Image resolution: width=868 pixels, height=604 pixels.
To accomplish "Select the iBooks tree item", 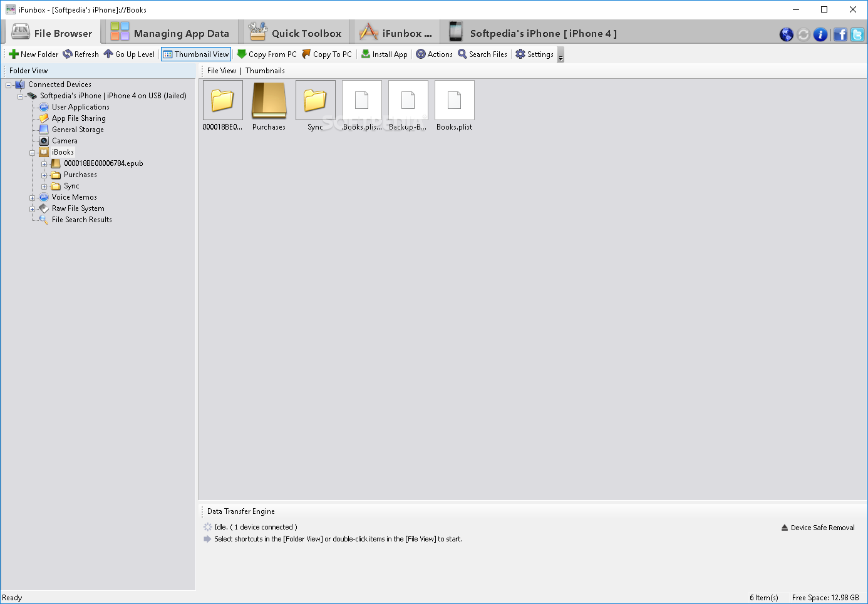I will [63, 152].
